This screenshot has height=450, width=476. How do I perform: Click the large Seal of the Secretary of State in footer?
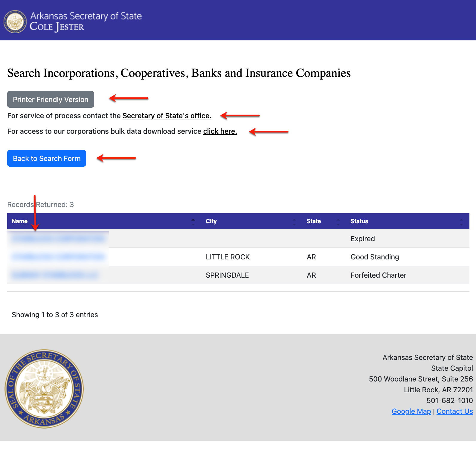click(44, 389)
